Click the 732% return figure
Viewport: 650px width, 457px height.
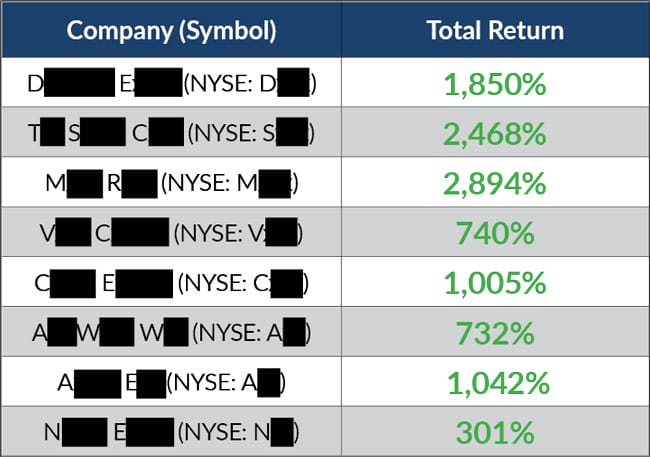point(494,332)
